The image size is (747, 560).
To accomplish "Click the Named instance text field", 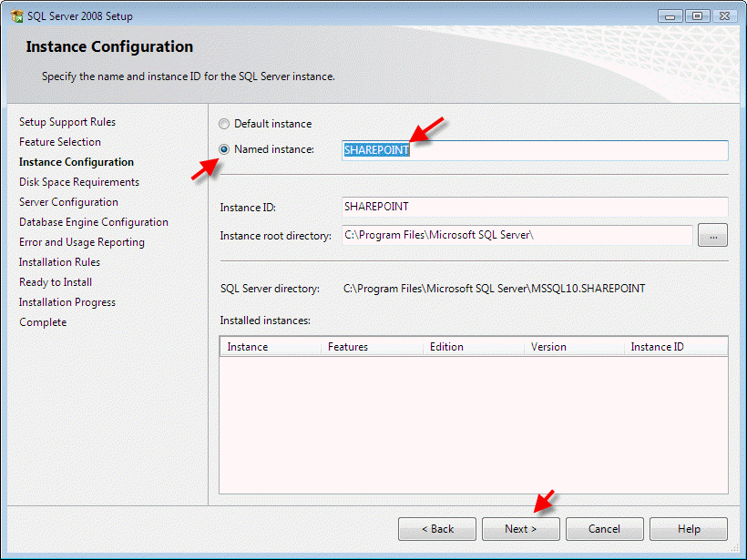I will (x=535, y=150).
